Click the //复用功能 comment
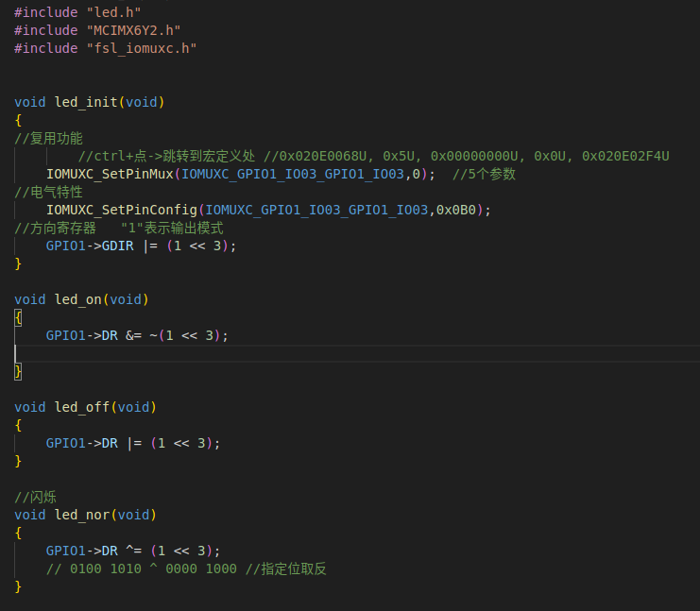This screenshot has width=700, height=611. 48,139
